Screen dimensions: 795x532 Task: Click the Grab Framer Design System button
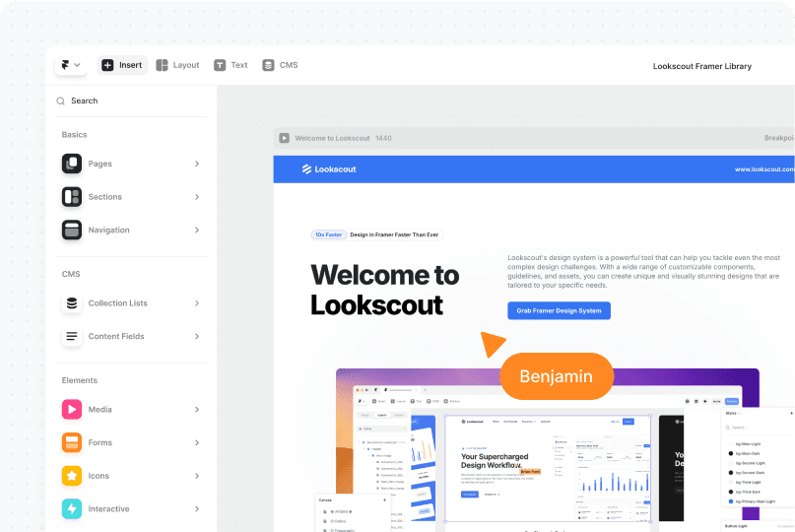tap(559, 310)
